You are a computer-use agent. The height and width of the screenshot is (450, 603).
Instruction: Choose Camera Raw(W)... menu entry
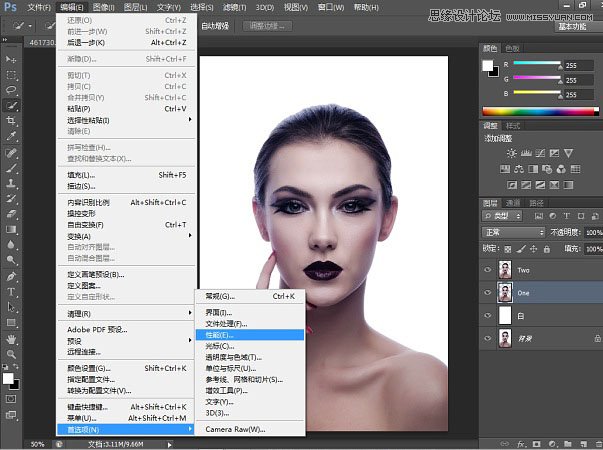pos(250,429)
